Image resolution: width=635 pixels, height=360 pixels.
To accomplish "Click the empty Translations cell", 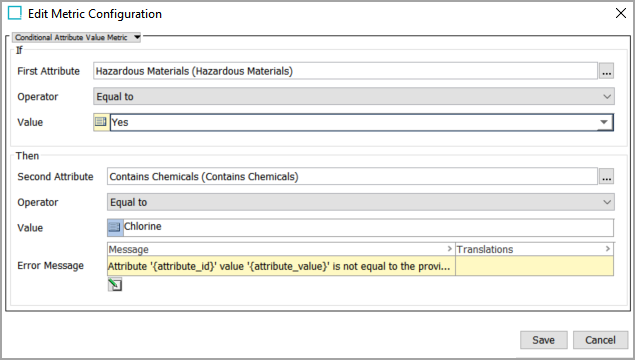I will (535, 266).
